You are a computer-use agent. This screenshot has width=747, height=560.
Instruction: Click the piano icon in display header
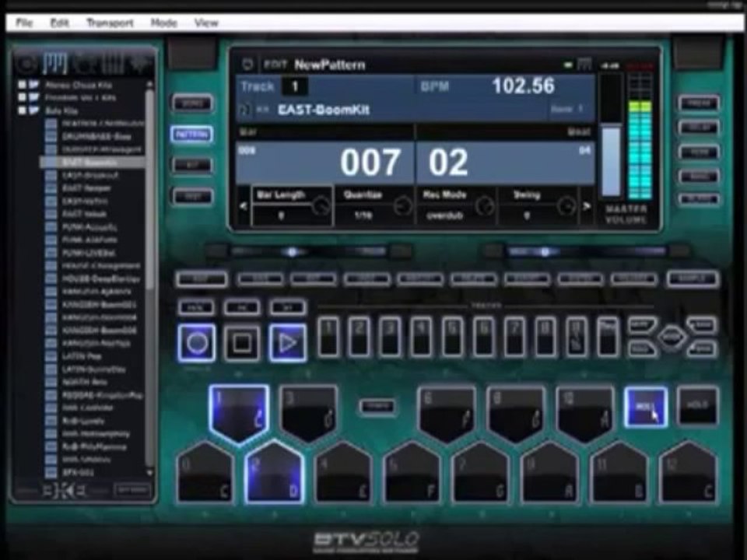[584, 64]
